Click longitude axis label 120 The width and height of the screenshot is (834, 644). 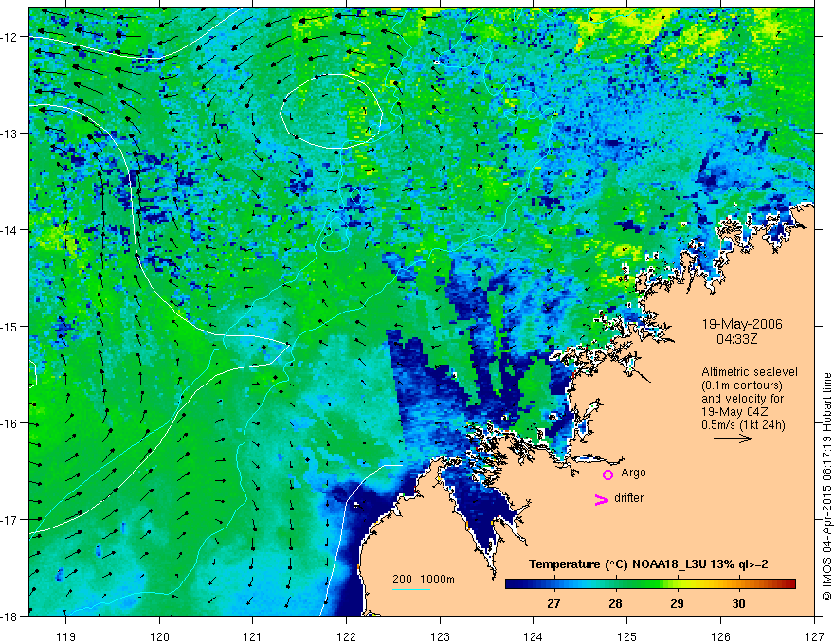(159, 636)
